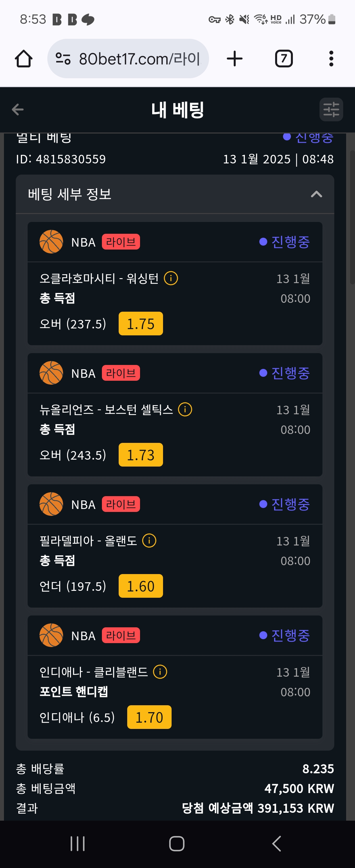Show info for 필라델피아 - 올랜도 match
Viewport: 355px width, 868px height.
point(149,541)
